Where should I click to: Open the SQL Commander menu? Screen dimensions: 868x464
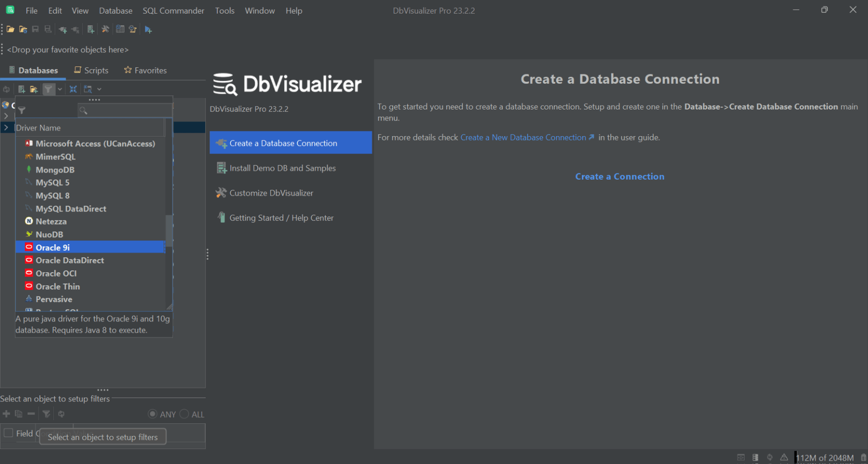(x=173, y=11)
